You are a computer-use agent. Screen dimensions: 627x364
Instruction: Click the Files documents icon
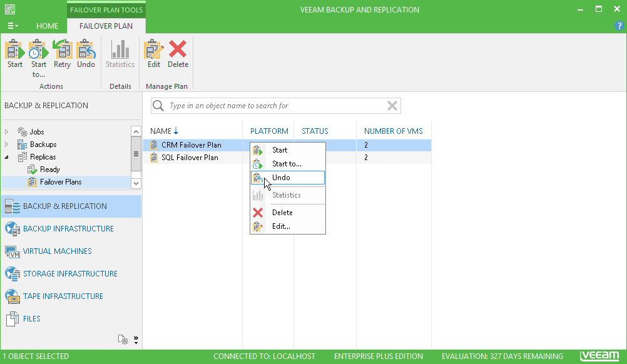click(x=13, y=319)
